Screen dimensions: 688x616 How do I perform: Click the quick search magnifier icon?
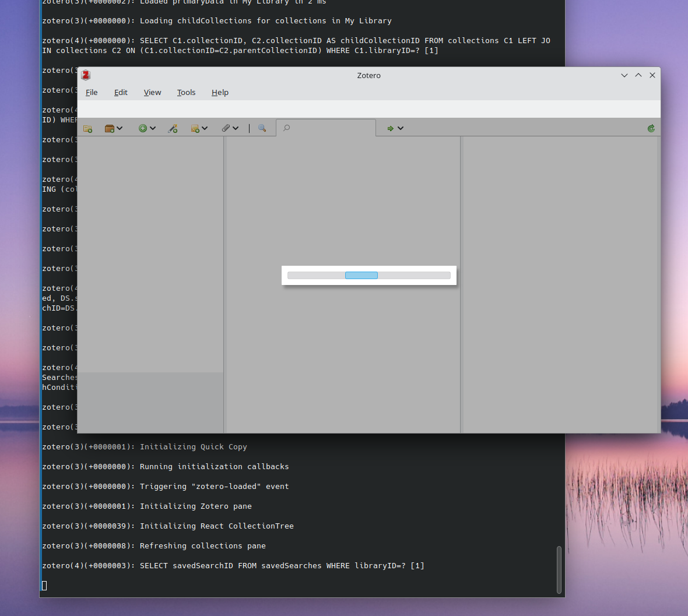pos(286,128)
